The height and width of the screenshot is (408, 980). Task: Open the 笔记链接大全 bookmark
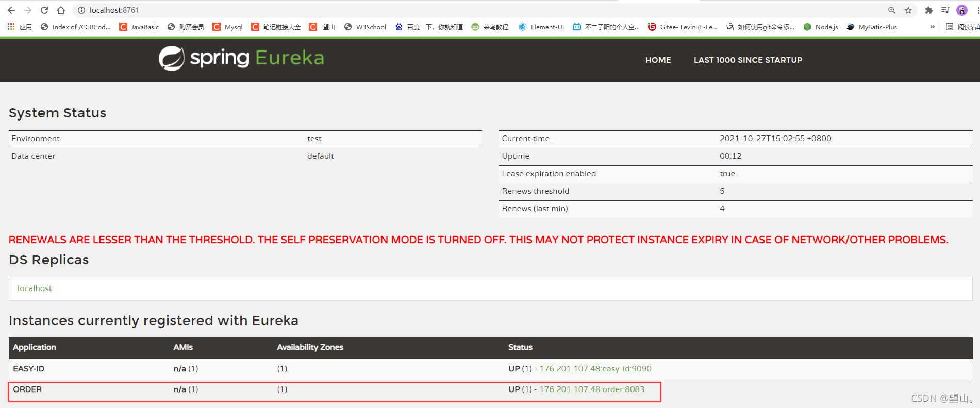(x=276, y=27)
